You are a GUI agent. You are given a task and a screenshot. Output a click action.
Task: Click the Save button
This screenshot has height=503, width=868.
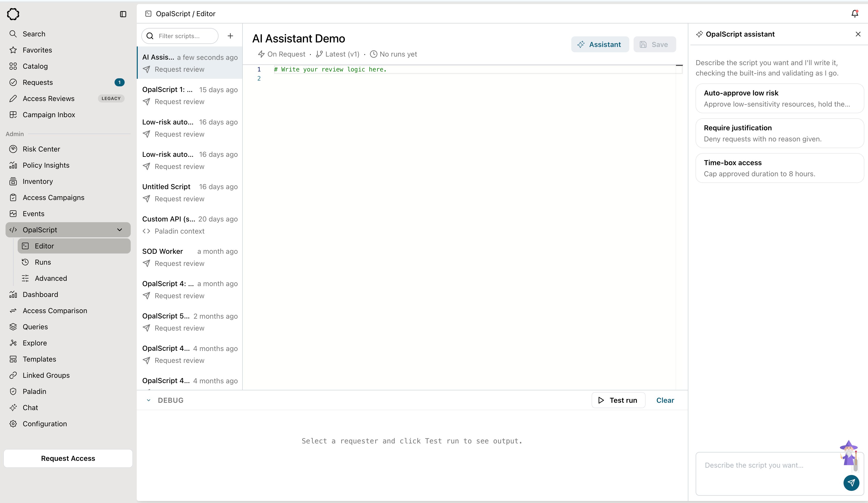tap(655, 44)
